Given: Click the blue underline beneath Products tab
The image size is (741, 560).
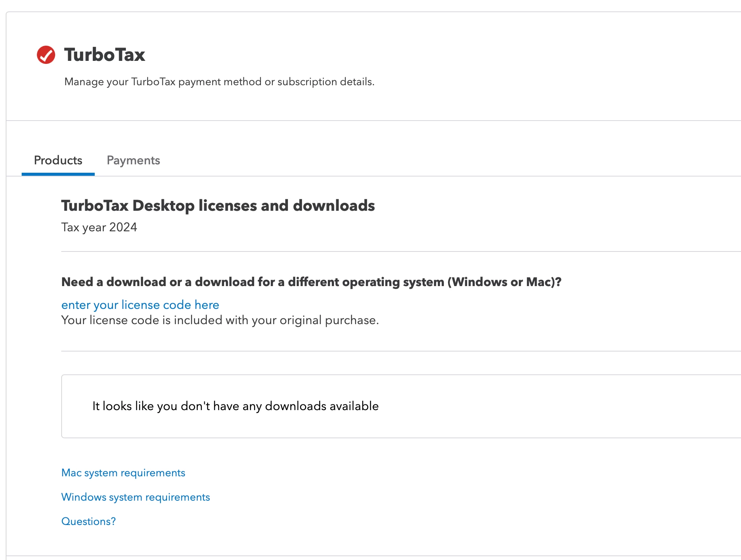Looking at the screenshot, I should click(58, 174).
